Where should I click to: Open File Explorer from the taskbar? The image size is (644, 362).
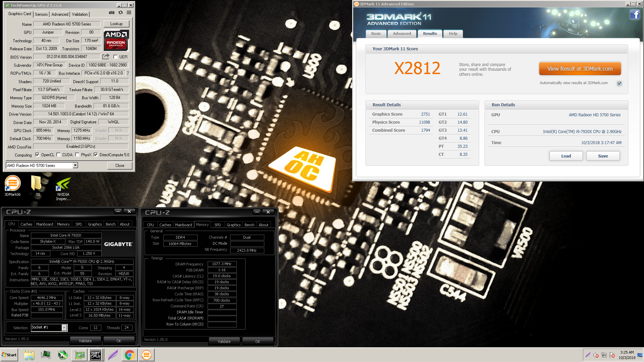29,355
